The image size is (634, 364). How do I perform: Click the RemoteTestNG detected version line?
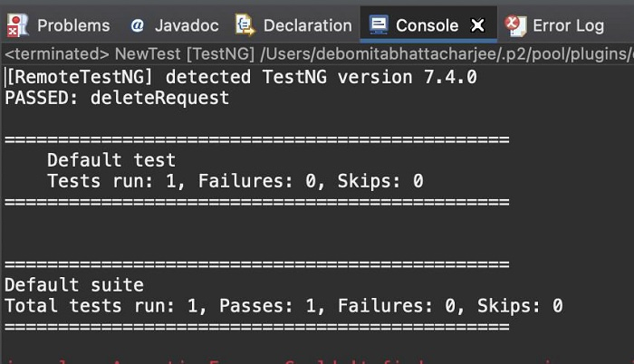pos(241,77)
